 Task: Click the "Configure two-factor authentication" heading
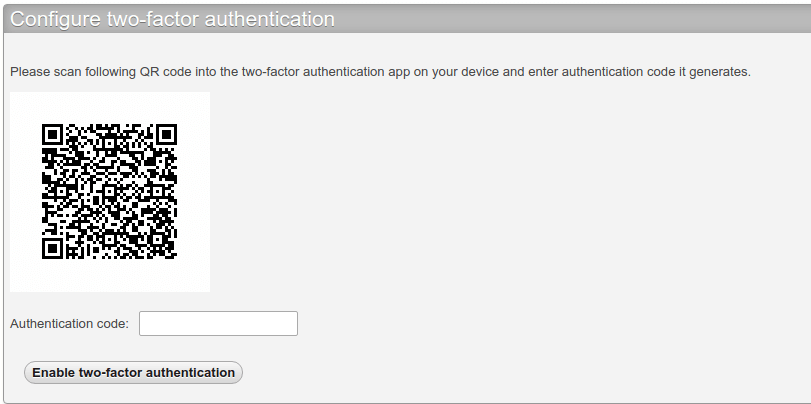point(172,19)
